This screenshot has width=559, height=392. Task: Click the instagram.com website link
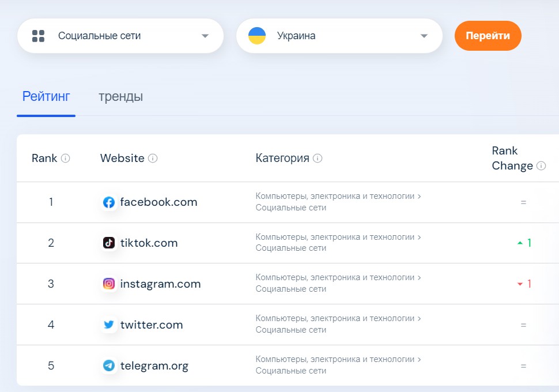click(x=160, y=284)
